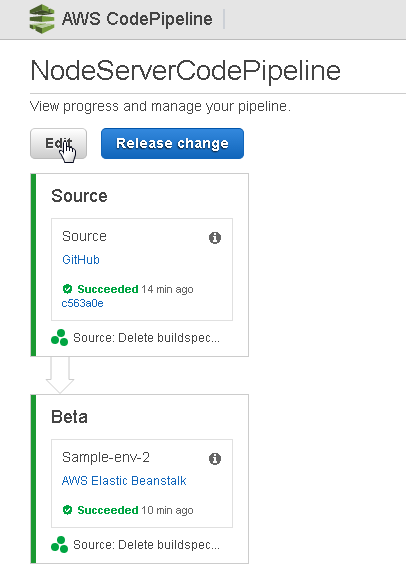This screenshot has width=406, height=568.
Task: Open the GitHub provider link
Action: coord(81,260)
